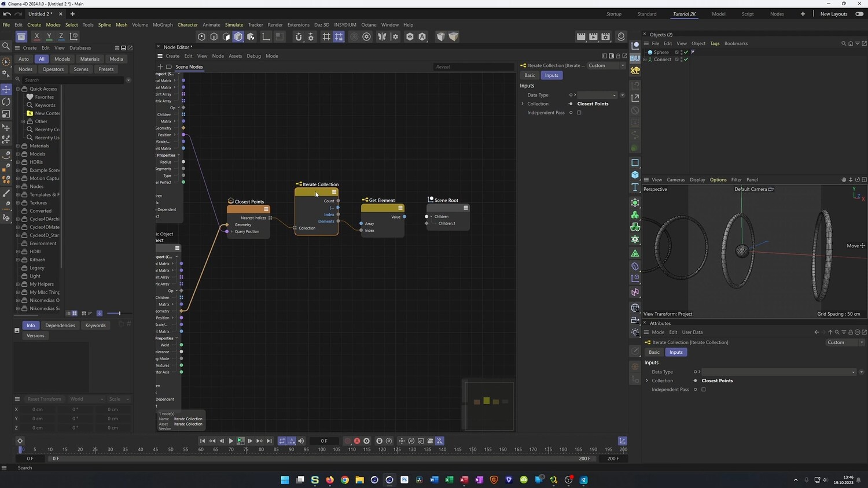Click the Models filter button in Asset Browser
The image size is (868, 488).
tap(62, 59)
